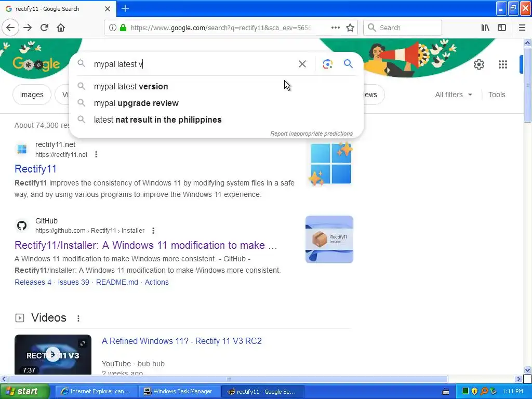Open the Actions sitelink
532x399 pixels.
(x=157, y=282)
